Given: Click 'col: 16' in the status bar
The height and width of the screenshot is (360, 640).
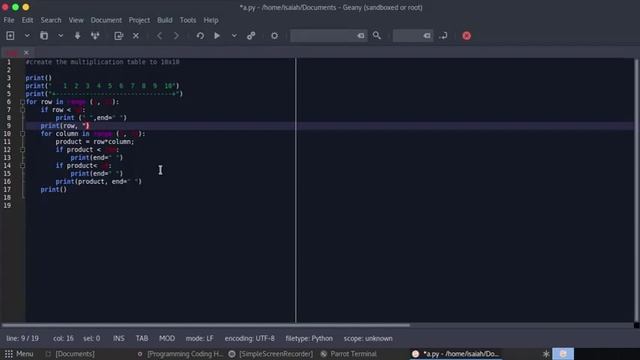Looking at the screenshot, I should [63, 338].
